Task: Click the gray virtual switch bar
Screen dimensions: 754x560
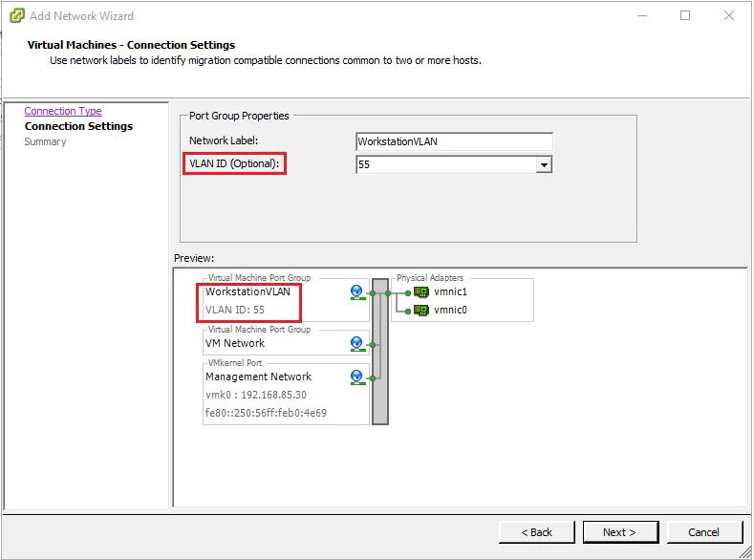Action: 380,351
